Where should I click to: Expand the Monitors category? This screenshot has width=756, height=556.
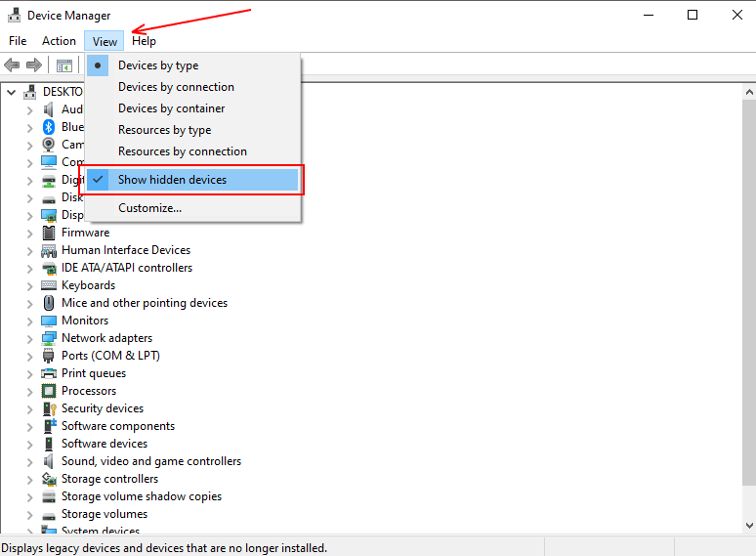pyautogui.click(x=30, y=321)
